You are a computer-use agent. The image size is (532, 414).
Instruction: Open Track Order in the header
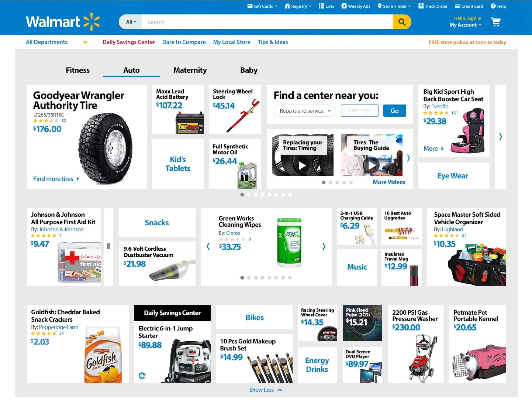point(433,6)
